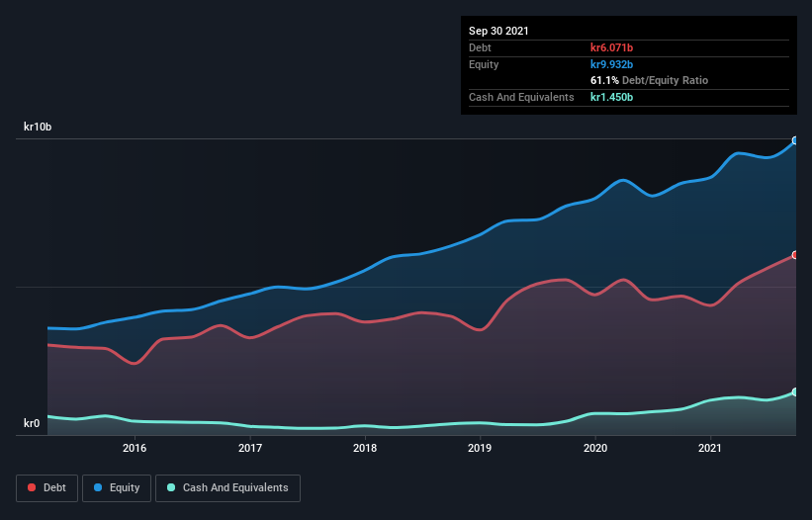Click the 2018 x-axis label
The width and height of the screenshot is (812, 520).
point(365,448)
